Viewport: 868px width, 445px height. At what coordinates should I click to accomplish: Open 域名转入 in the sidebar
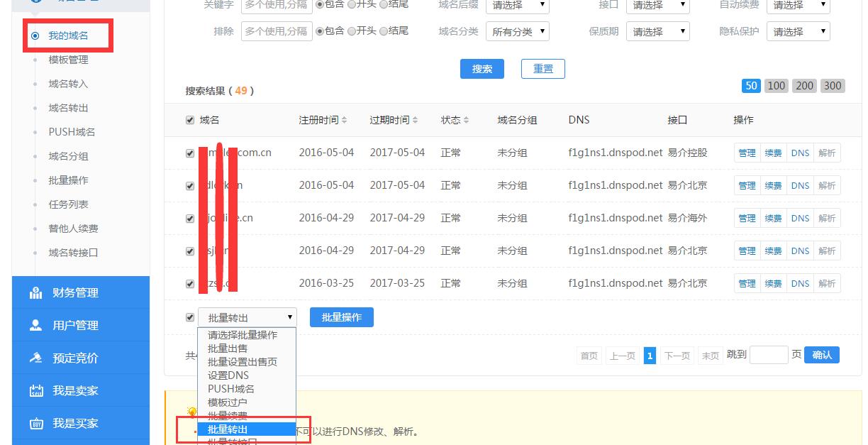68,84
